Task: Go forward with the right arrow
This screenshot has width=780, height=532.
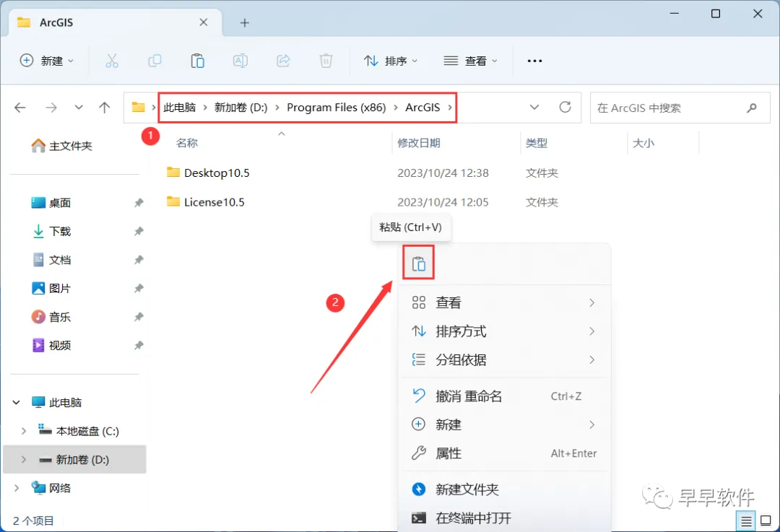Action: tap(51, 108)
